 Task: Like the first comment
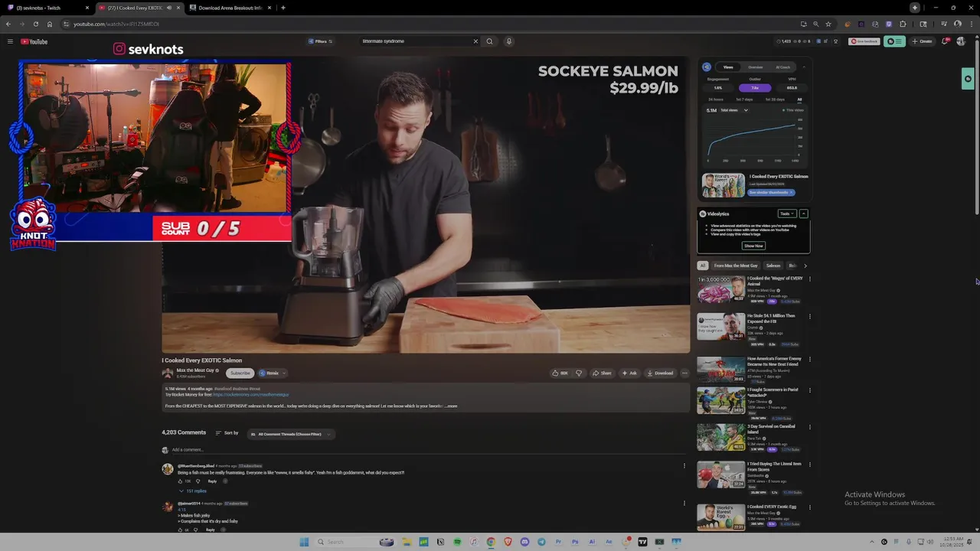pos(181,481)
